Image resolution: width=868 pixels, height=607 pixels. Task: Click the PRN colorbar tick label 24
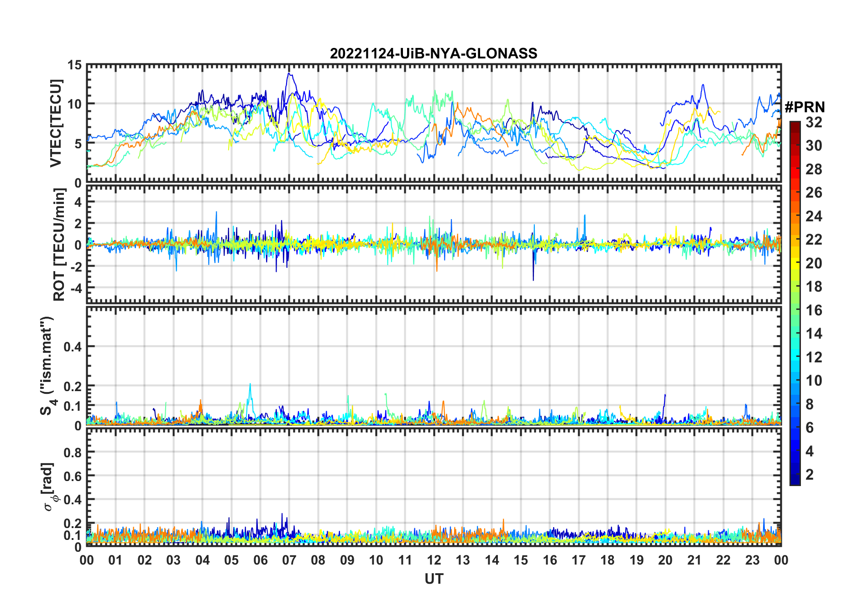pyautogui.click(x=814, y=216)
